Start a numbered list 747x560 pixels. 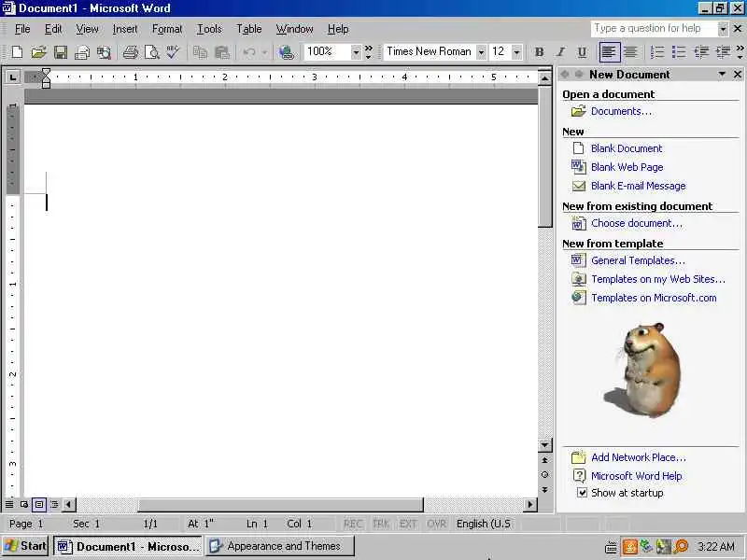point(657,52)
